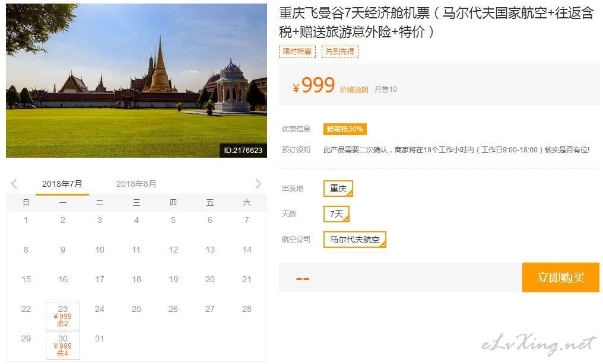
Task: Click calendar date 15
Action: point(26,279)
